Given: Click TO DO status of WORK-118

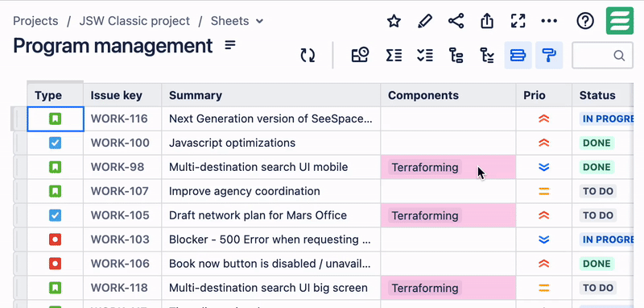Looking at the screenshot, I should click(x=598, y=288).
